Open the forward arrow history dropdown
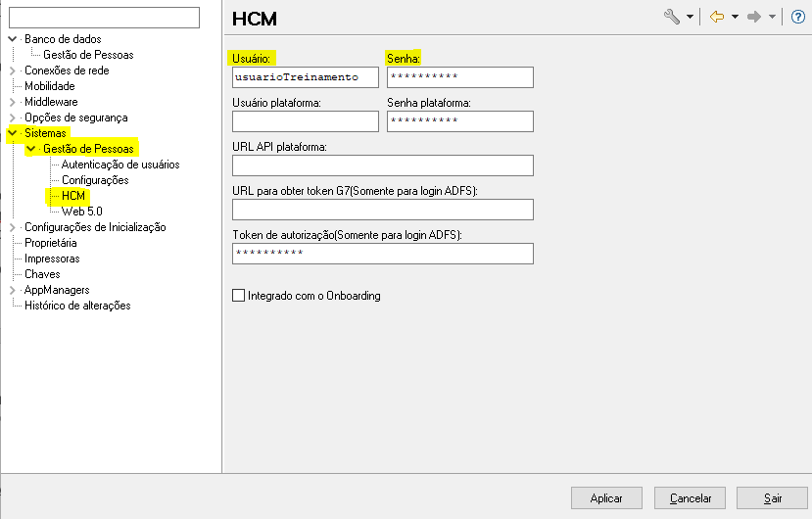This screenshot has height=519, width=812. coord(772,17)
